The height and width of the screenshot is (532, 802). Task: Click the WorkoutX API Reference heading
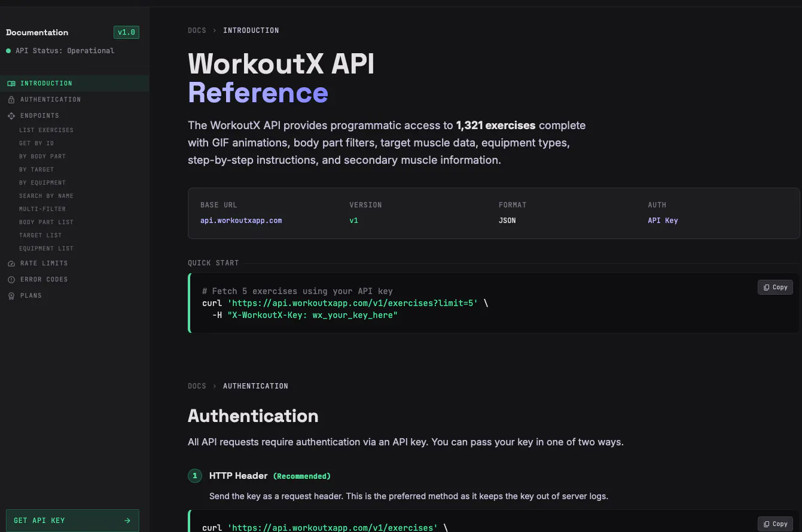(x=281, y=78)
